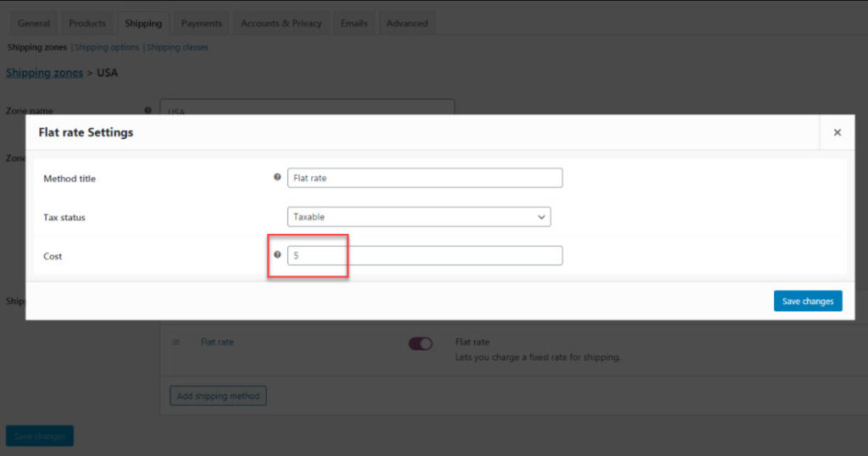This screenshot has height=456, width=868.
Task: Click the Add shipping method button
Action: click(x=218, y=396)
